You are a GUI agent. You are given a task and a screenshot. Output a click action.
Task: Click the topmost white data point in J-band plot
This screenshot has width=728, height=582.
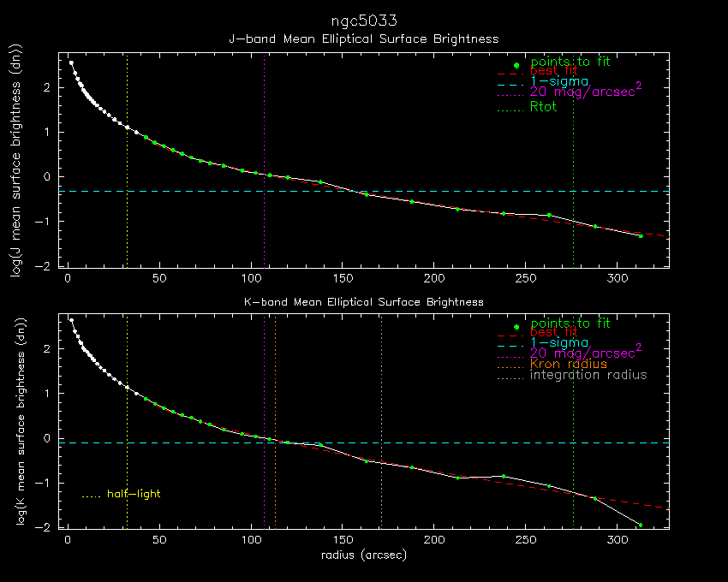(71, 62)
